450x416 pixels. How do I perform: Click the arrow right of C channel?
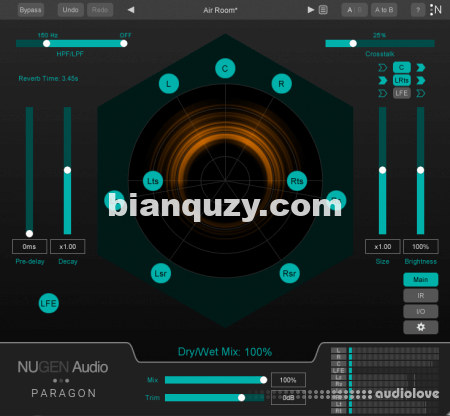coord(421,68)
